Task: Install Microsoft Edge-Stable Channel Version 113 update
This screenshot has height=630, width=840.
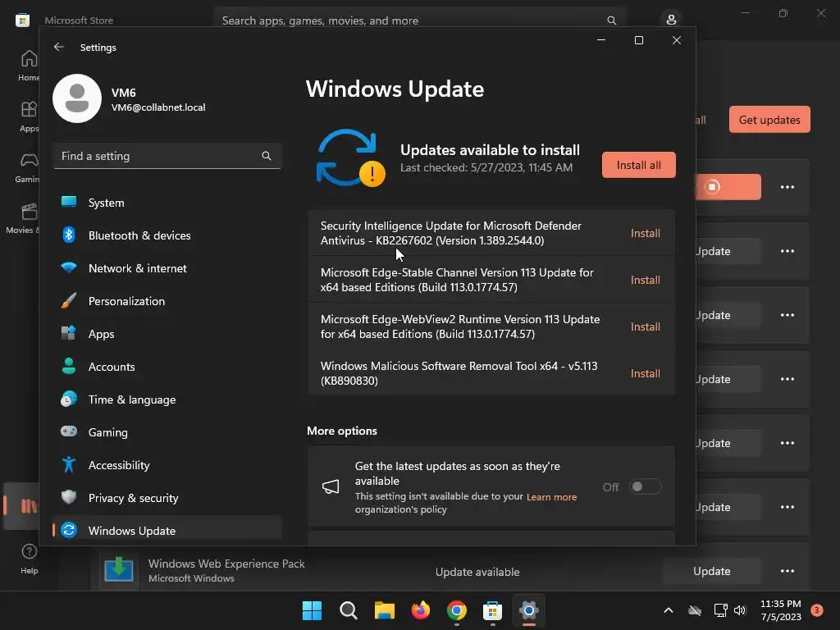Action: [645, 280]
